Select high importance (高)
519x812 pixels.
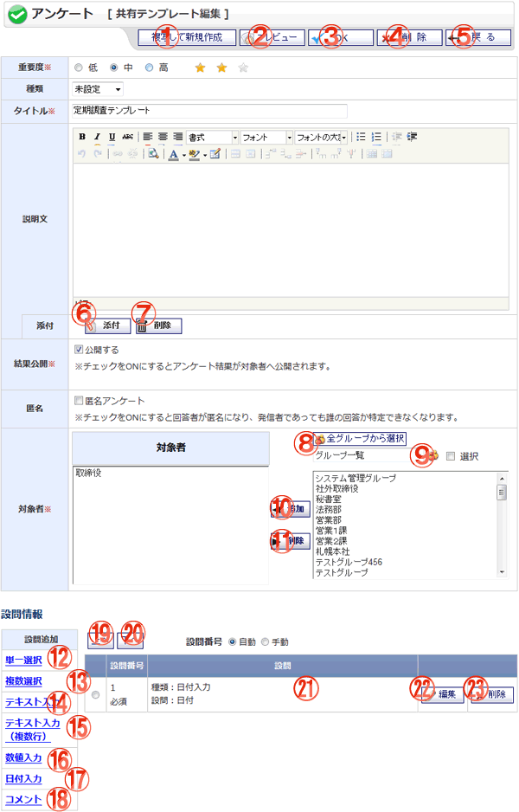(149, 68)
